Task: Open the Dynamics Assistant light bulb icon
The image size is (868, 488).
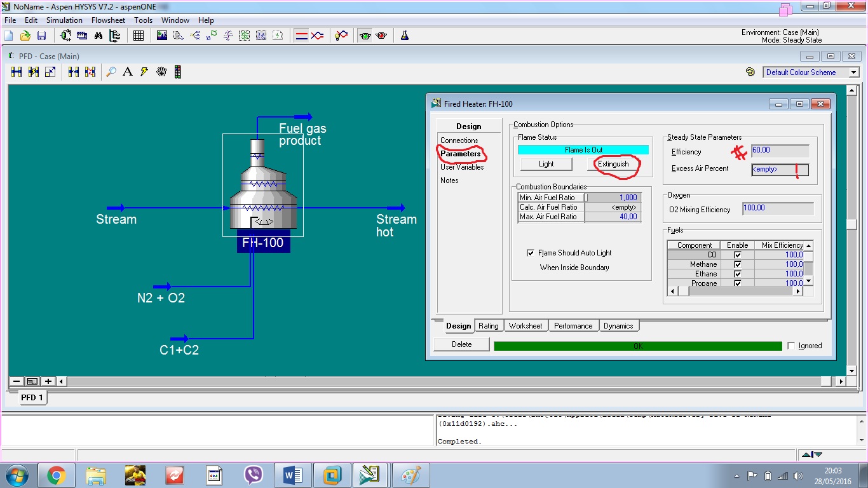Action: click(341, 36)
